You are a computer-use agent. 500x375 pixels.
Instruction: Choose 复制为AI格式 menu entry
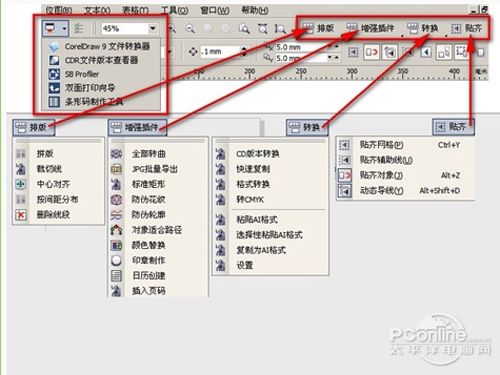click(x=270, y=250)
